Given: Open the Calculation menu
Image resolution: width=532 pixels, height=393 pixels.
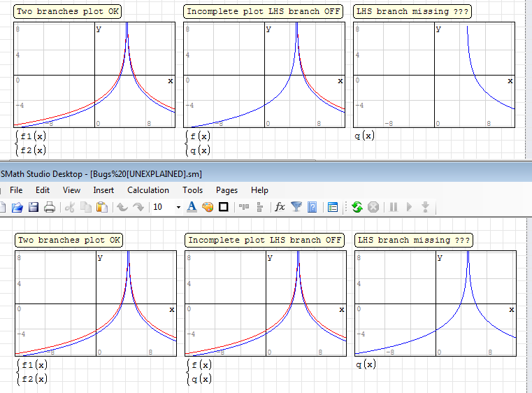Looking at the screenshot, I should pyautogui.click(x=148, y=190).
